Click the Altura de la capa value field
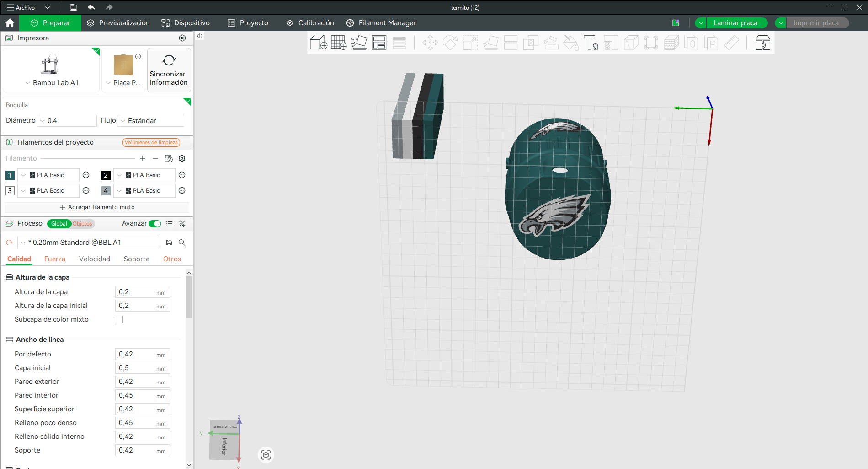 (x=143, y=292)
